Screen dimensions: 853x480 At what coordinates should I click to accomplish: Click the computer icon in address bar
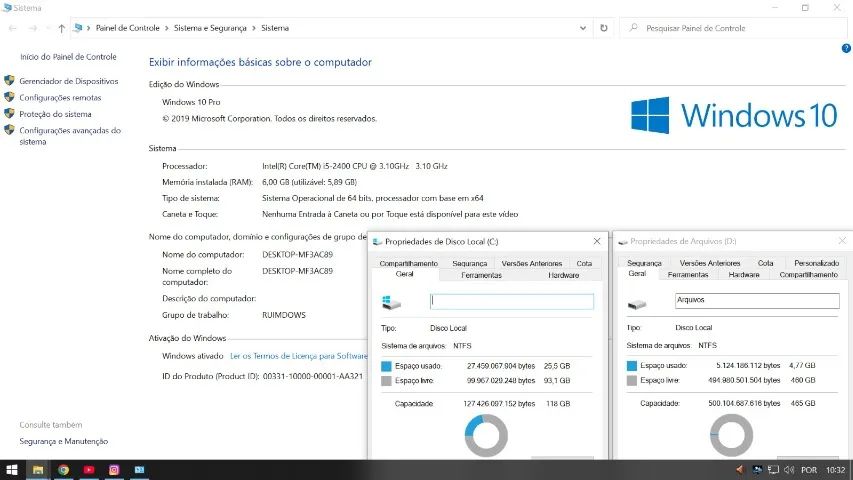[78, 28]
